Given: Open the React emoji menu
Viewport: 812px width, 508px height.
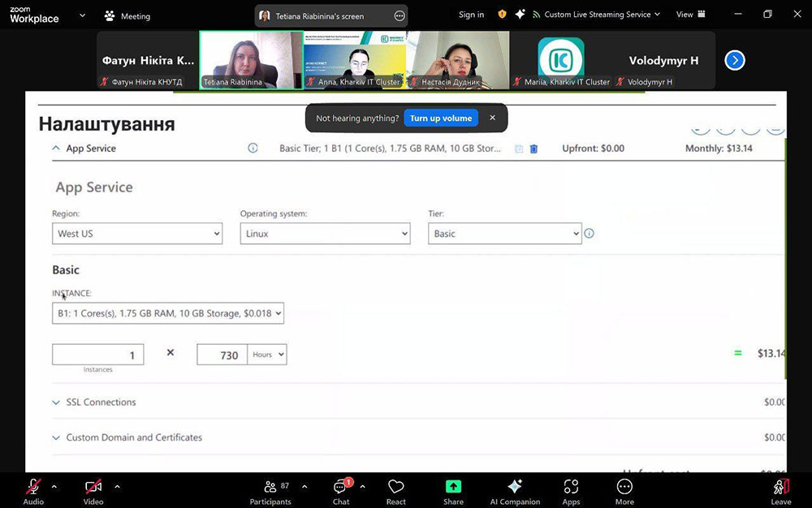Looking at the screenshot, I should [x=396, y=492].
